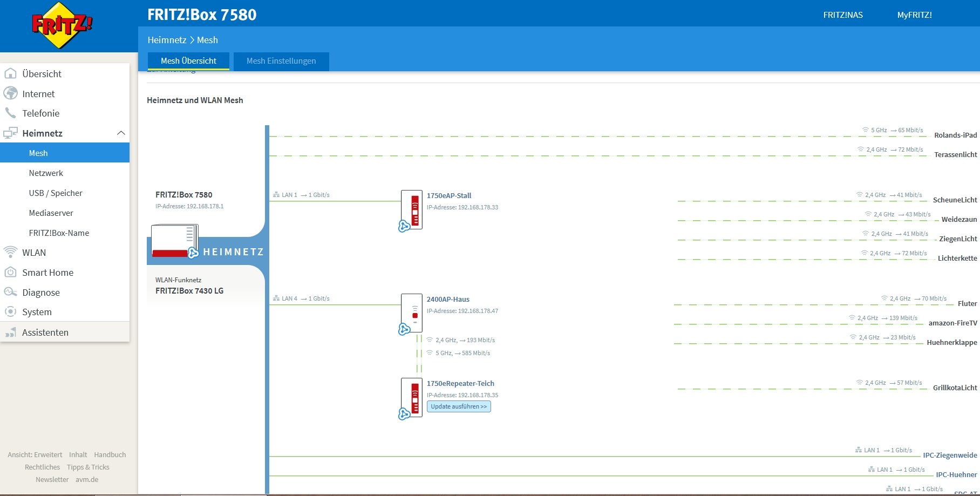This screenshot has height=496, width=980.
Task: Open the Handbuch footer link
Action: coord(110,454)
